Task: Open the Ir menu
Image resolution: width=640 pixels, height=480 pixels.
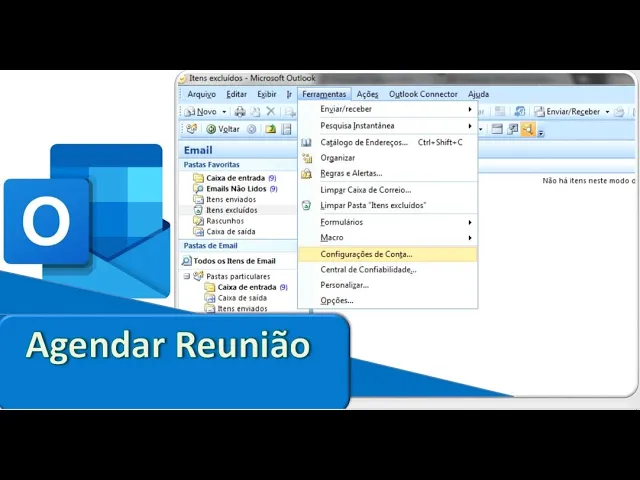Action: (x=289, y=94)
